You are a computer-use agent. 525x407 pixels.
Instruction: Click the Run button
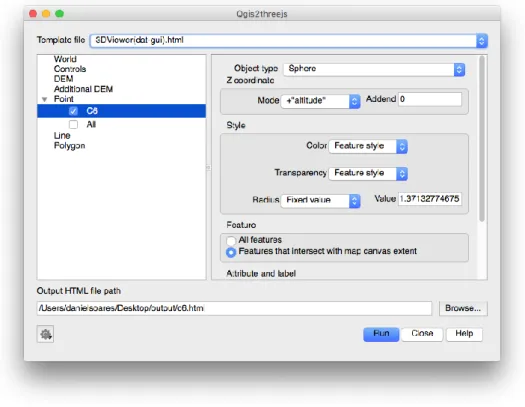(x=381, y=334)
